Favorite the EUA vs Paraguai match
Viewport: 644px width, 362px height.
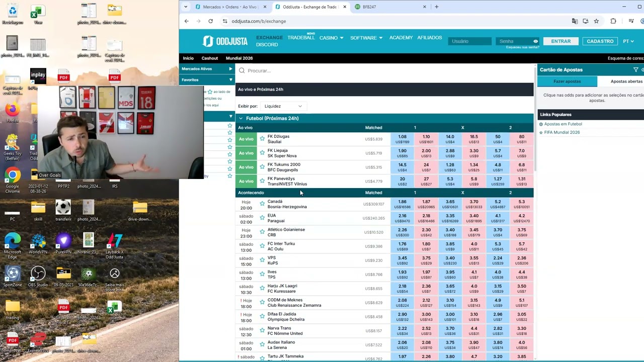(x=262, y=218)
